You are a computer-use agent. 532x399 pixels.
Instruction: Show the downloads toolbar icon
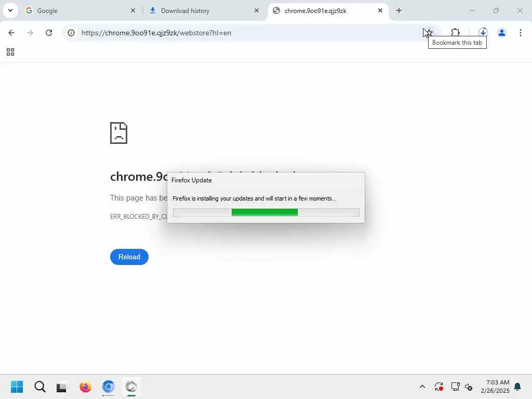(483, 33)
